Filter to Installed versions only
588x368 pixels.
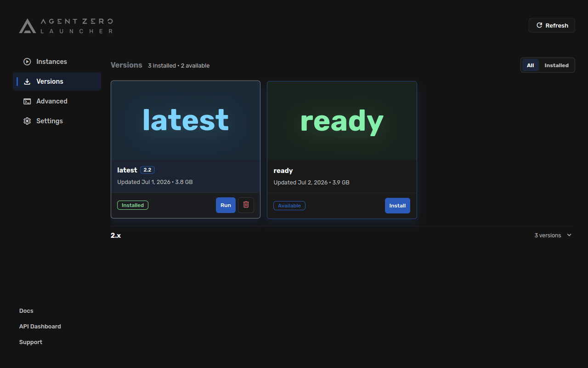(x=556, y=65)
